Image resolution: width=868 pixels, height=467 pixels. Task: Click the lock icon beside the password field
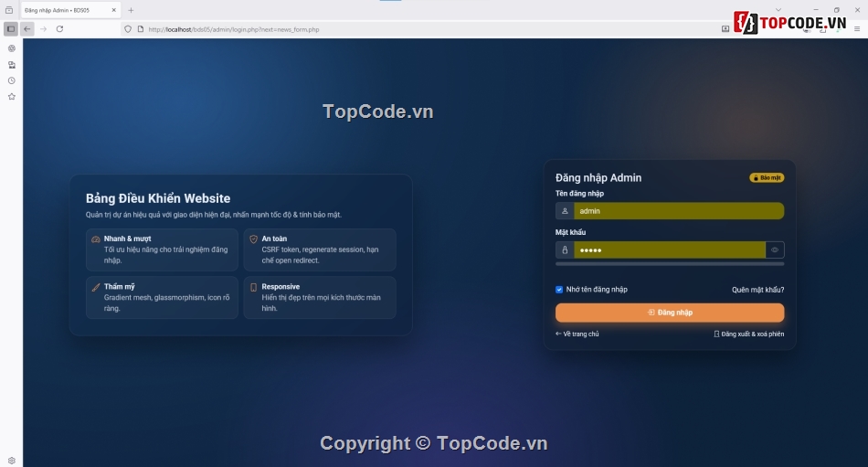tap(565, 249)
